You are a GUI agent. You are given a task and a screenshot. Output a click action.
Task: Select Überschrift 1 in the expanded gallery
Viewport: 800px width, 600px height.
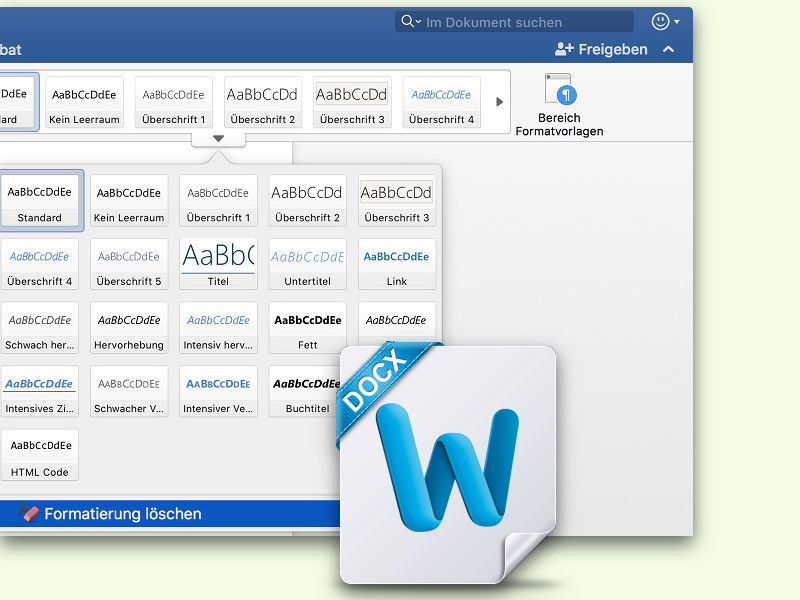point(218,200)
